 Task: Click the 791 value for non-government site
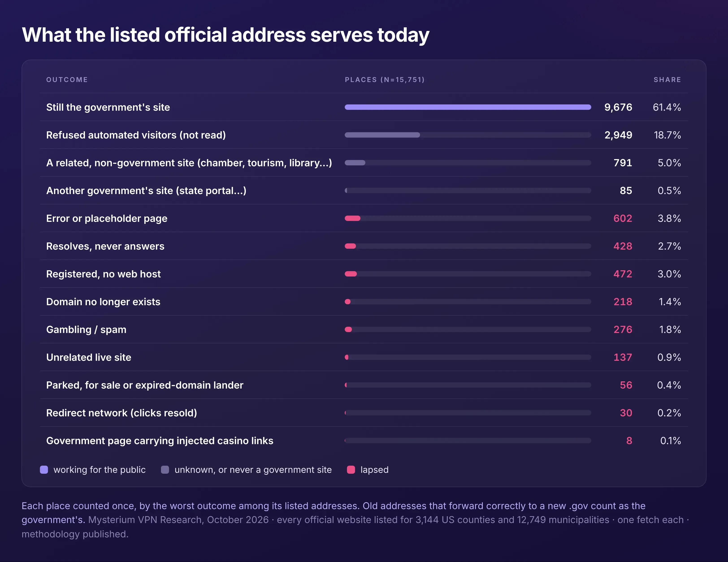pyautogui.click(x=623, y=163)
